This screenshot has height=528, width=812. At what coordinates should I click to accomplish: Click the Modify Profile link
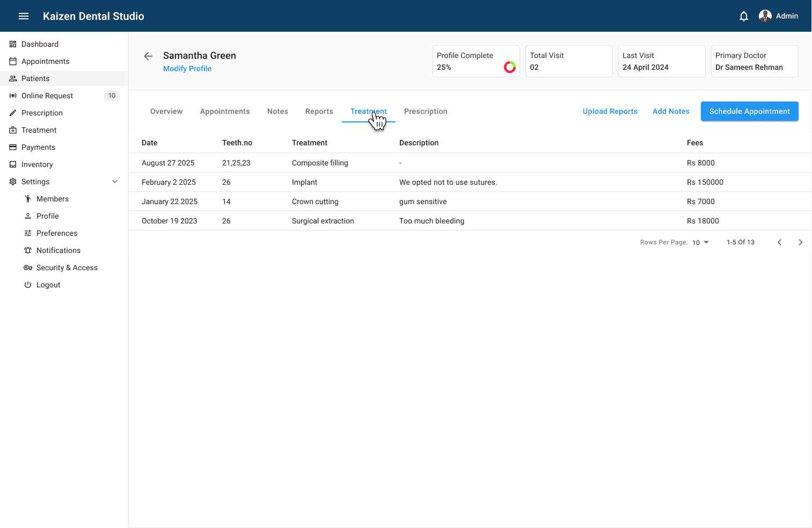187,69
